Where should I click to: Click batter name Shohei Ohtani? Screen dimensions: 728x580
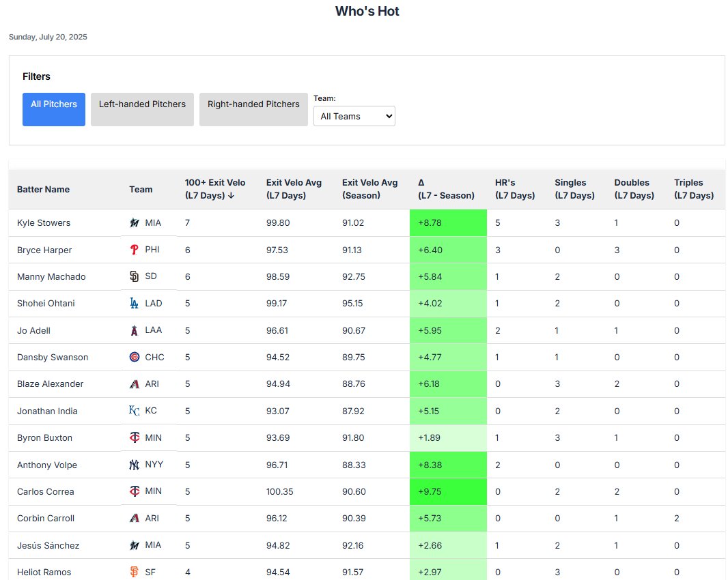point(46,304)
